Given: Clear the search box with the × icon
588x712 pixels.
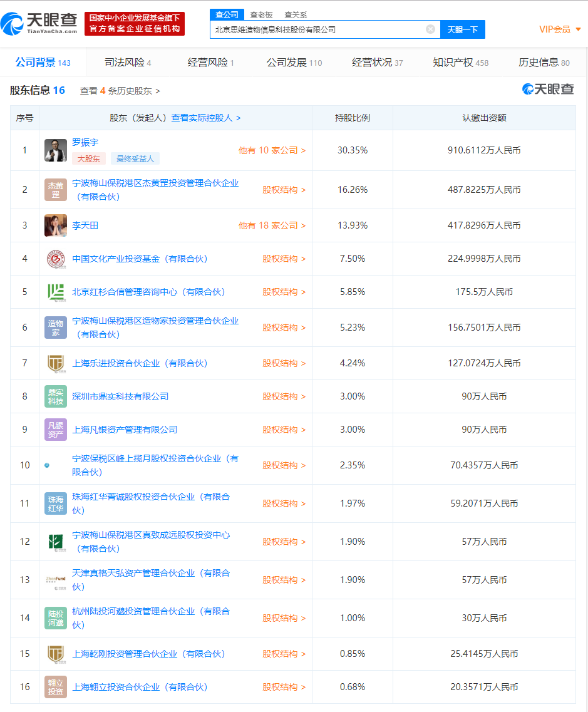Looking at the screenshot, I should tap(430, 29).
